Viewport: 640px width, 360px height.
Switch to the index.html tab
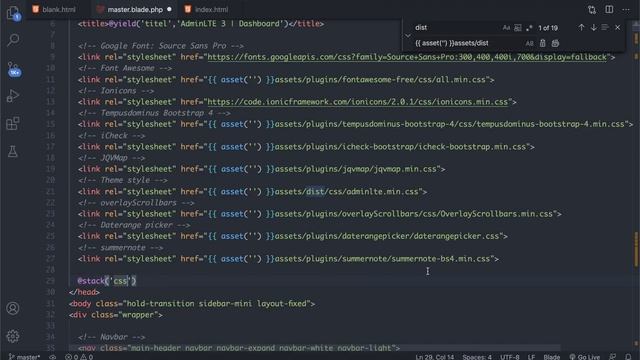point(207,9)
